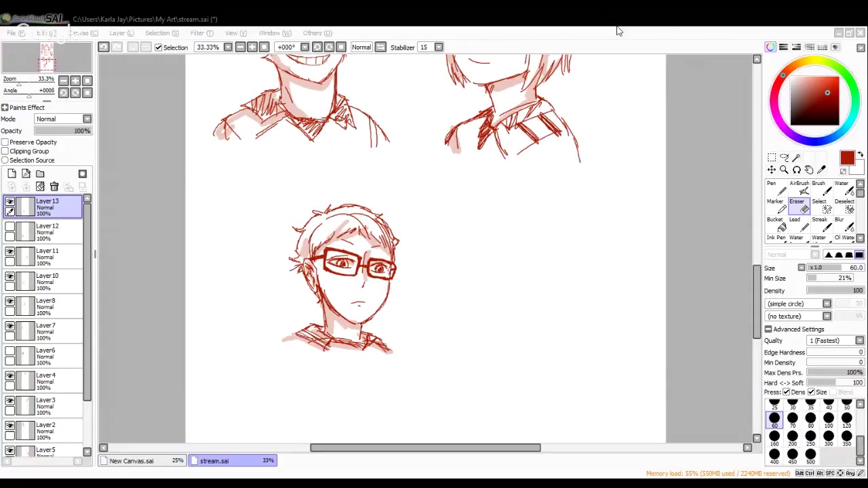
Task: Select the Streak brush tool
Action: coord(821,224)
